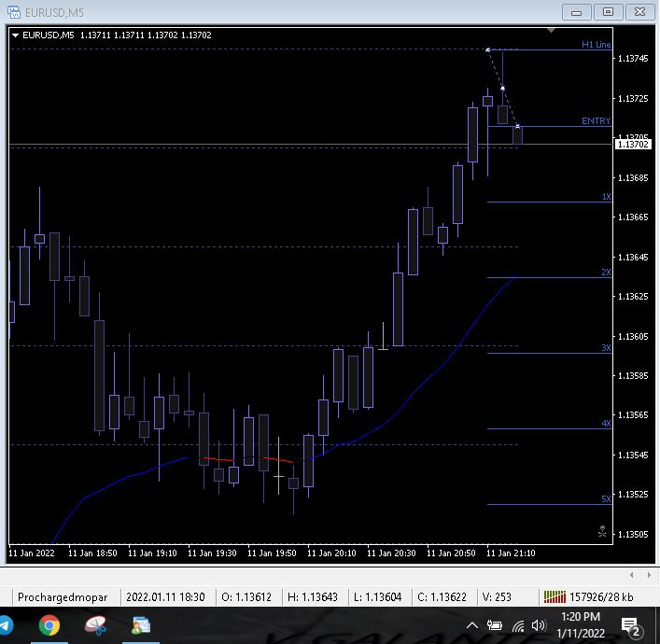Click the 157926/28 kb traffic readout

click(x=601, y=597)
